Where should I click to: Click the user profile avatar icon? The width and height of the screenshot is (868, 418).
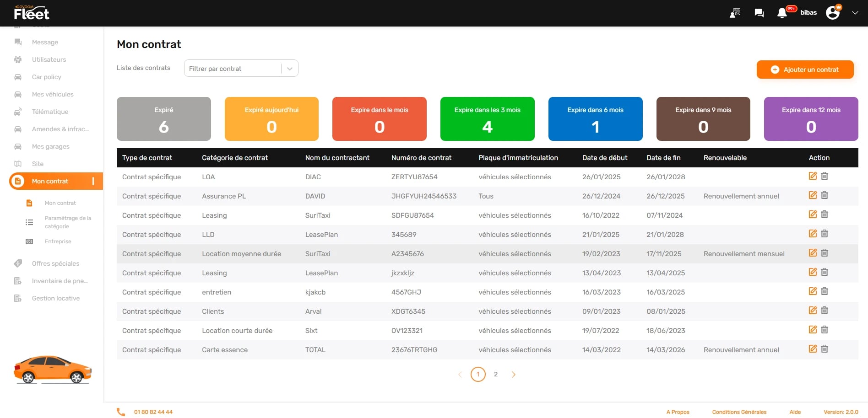pyautogui.click(x=833, y=13)
